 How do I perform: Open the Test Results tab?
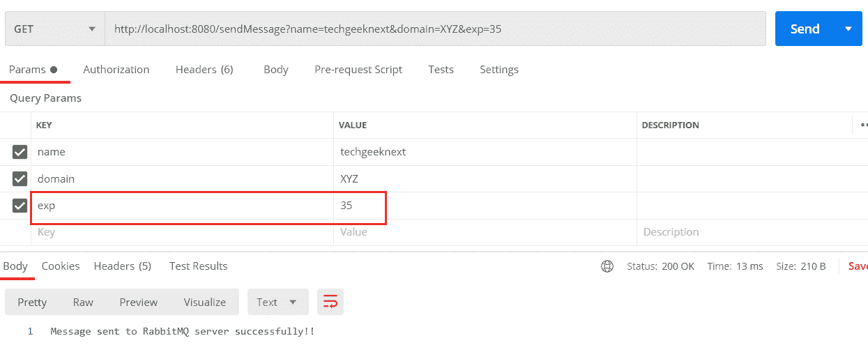pos(199,266)
